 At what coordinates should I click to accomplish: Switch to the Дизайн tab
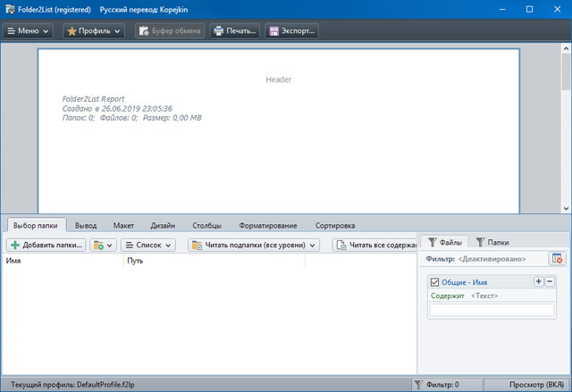point(163,226)
